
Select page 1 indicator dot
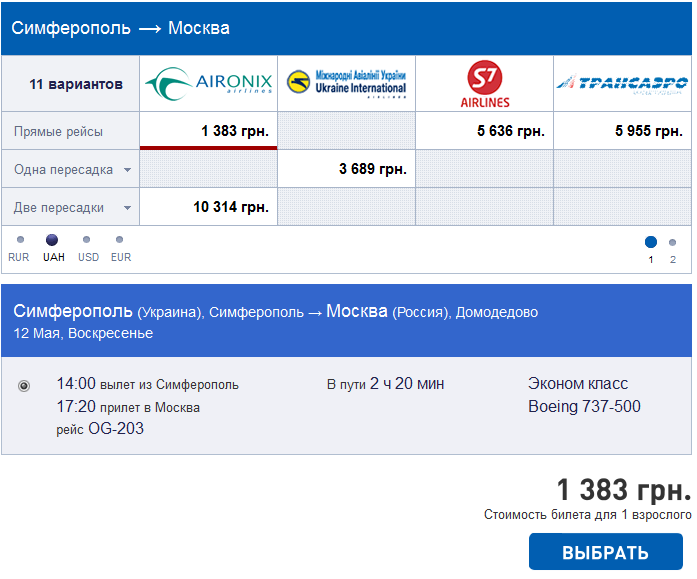pyautogui.click(x=651, y=242)
